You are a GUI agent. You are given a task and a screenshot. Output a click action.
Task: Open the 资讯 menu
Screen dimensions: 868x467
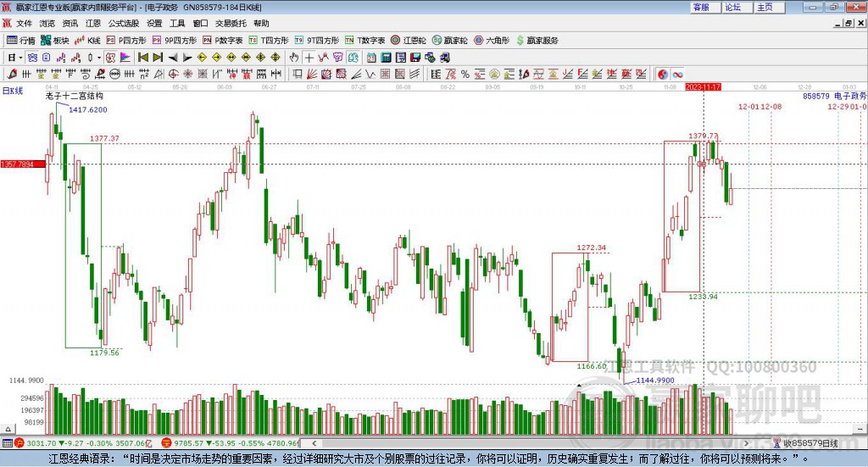[70, 23]
